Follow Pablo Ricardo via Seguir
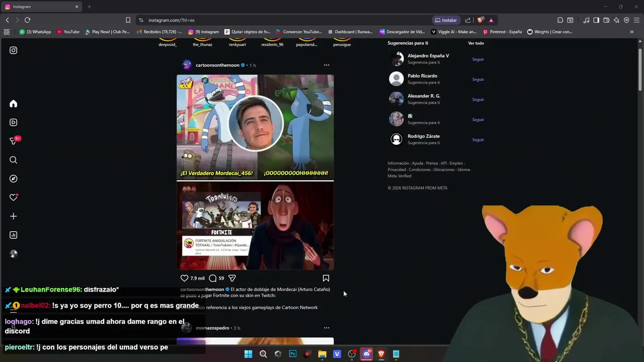 point(478,79)
